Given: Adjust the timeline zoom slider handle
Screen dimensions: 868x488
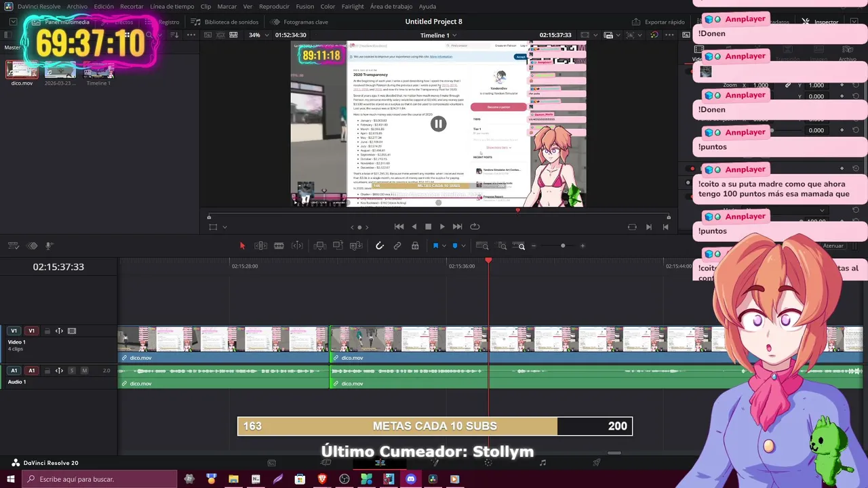Looking at the screenshot, I should pyautogui.click(x=563, y=246).
